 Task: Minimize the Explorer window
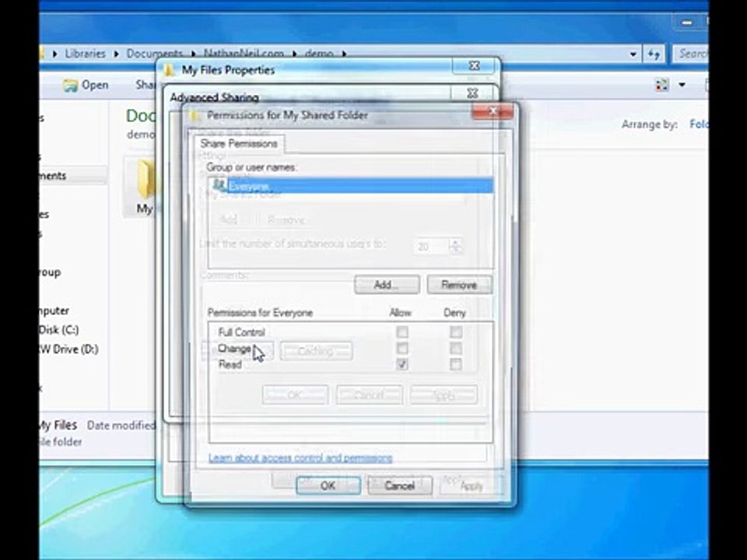tap(686, 23)
